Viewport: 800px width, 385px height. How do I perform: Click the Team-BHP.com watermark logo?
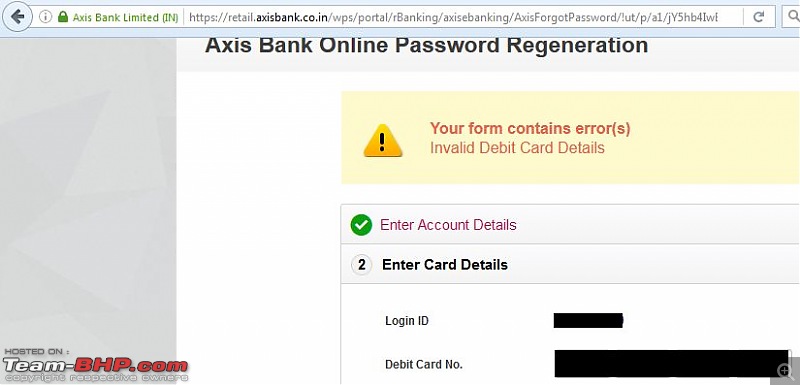(95, 366)
